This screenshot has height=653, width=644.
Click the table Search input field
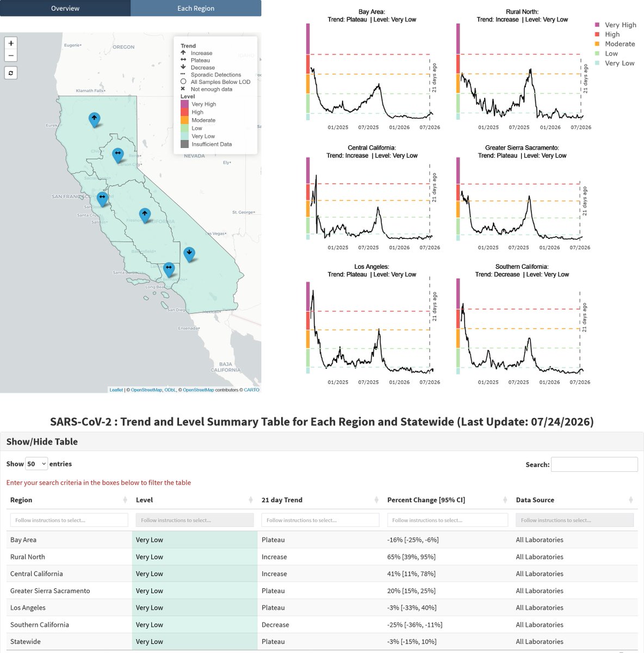[x=594, y=464]
